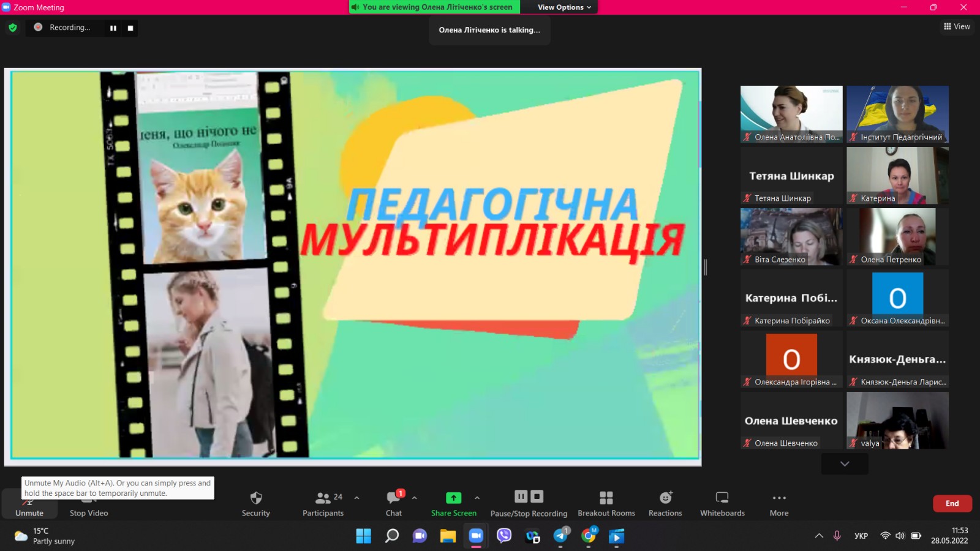Open Whiteboards
The width and height of the screenshot is (980, 551).
point(722,502)
